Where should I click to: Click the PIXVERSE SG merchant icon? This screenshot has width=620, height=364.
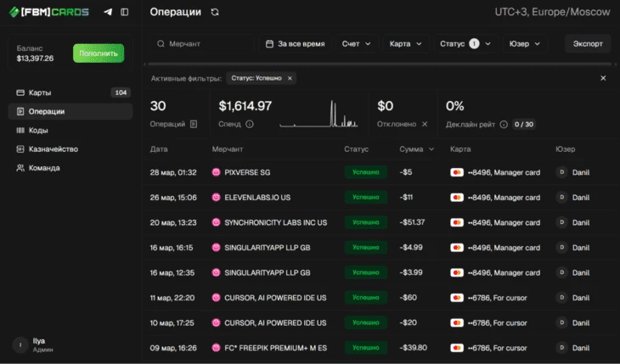(x=217, y=172)
